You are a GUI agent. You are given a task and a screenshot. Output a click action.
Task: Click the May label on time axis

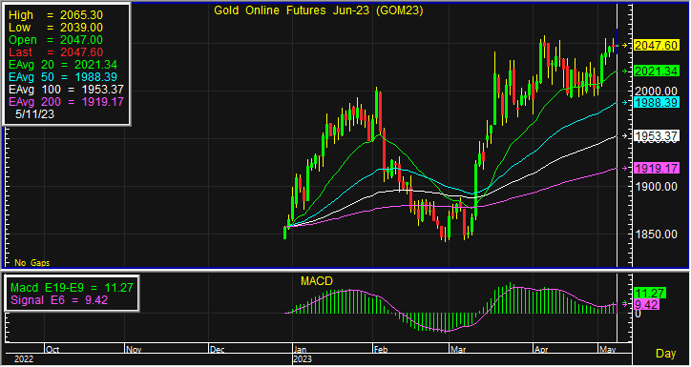pyautogui.click(x=607, y=349)
